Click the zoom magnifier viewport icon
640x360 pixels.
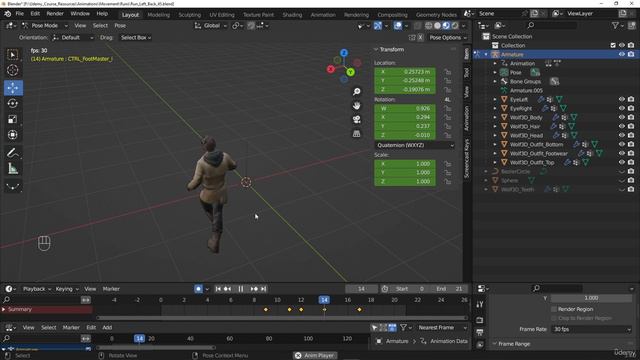pos(357,91)
